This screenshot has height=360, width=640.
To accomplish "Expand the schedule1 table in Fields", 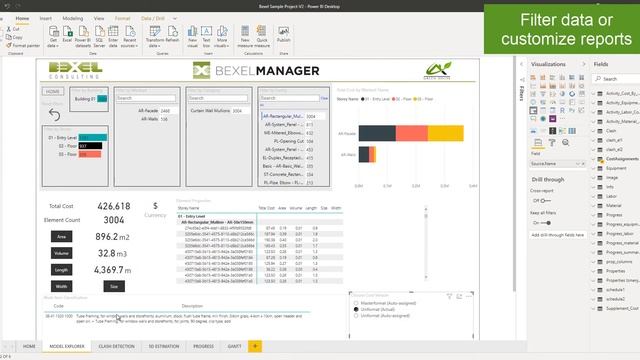I will [x=594, y=290].
